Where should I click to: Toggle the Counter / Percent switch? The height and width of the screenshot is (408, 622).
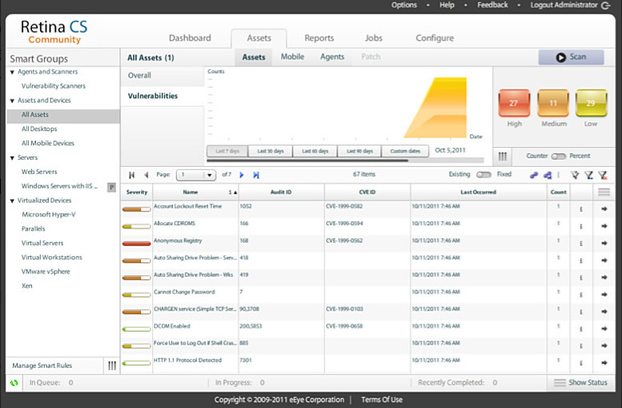(558, 156)
